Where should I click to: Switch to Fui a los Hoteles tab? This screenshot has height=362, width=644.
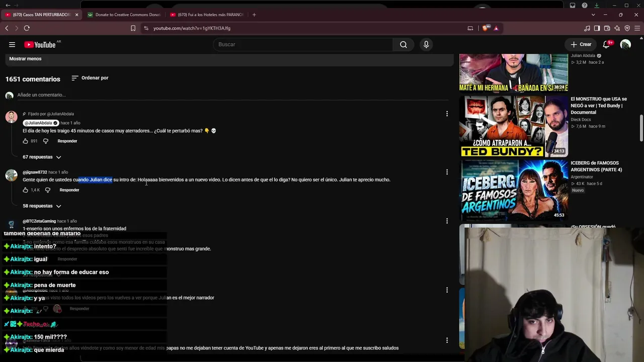[x=207, y=15]
